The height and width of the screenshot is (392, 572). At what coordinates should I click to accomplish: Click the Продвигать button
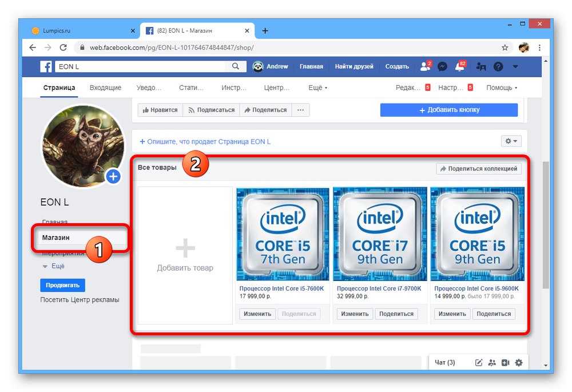click(x=63, y=285)
